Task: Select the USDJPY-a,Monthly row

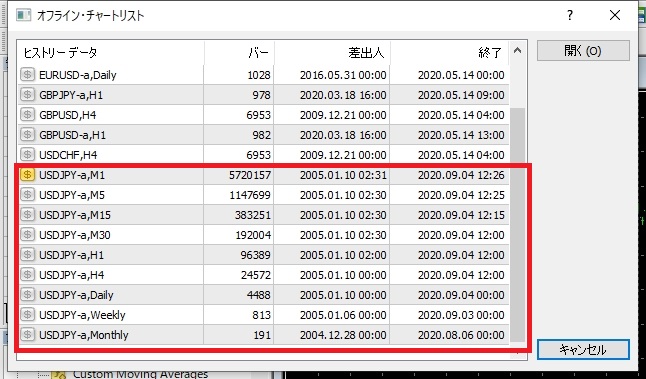Action: pyautogui.click(x=263, y=335)
